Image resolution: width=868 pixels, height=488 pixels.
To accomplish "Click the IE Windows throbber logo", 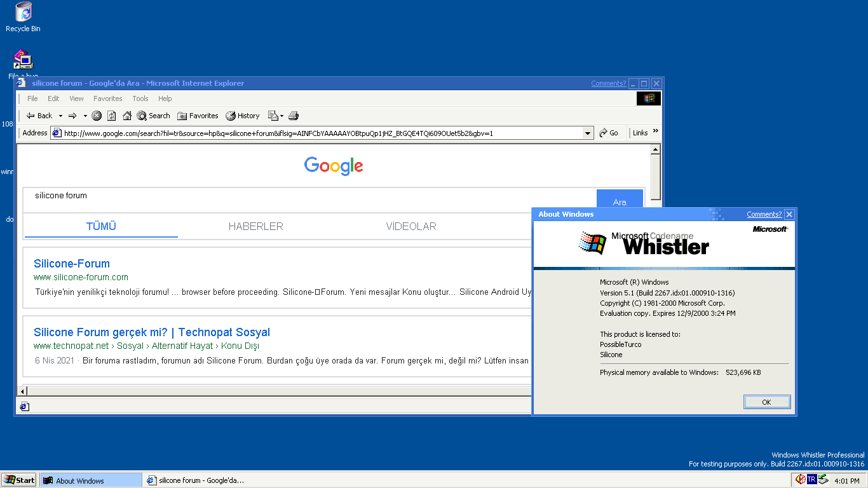I will (648, 98).
